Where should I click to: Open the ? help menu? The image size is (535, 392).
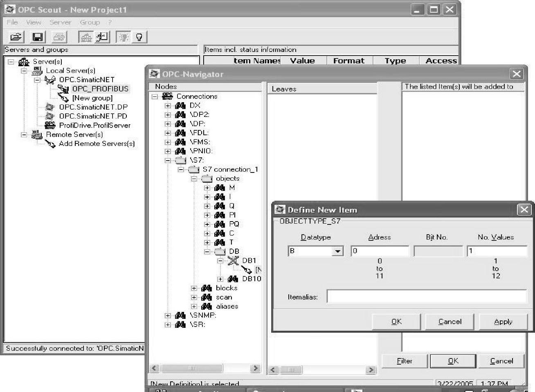tap(110, 22)
